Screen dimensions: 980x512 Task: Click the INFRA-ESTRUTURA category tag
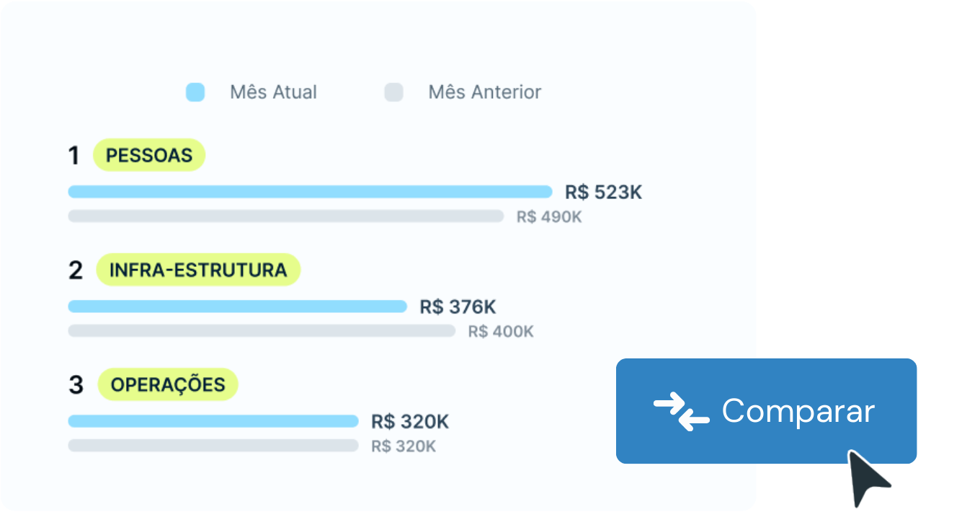198,270
